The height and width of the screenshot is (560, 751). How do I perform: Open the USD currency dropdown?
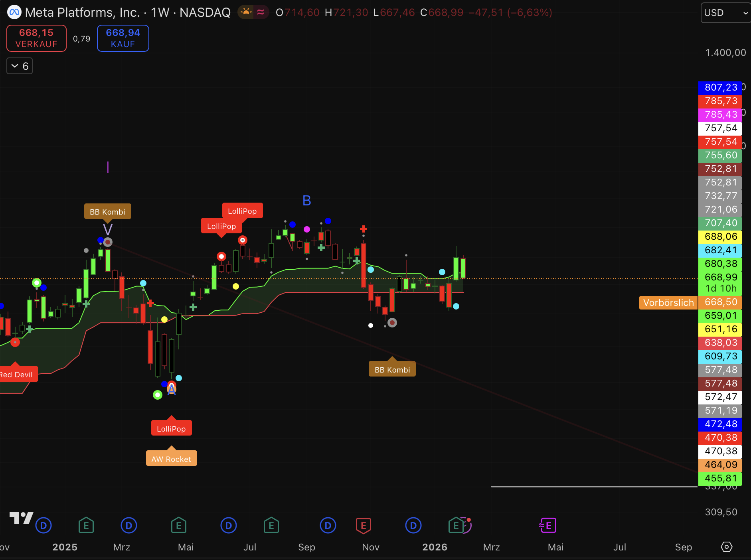[x=725, y=13]
